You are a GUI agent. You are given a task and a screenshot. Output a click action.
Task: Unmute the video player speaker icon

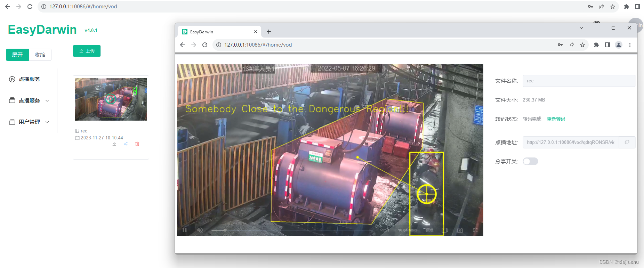(x=200, y=230)
